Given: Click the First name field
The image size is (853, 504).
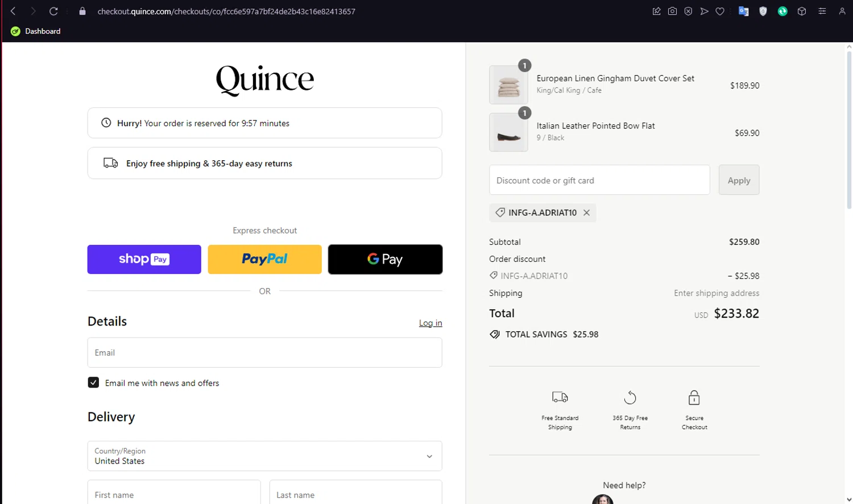Looking at the screenshot, I should pos(174,493).
